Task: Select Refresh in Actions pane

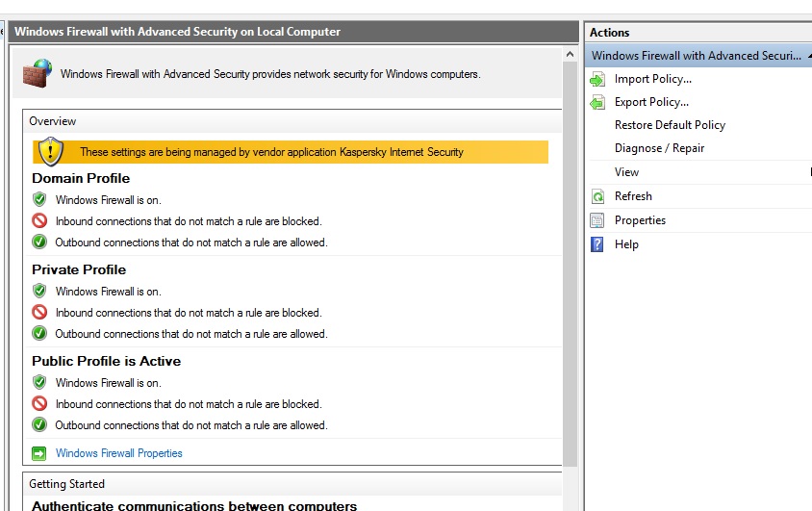Action: (x=633, y=196)
